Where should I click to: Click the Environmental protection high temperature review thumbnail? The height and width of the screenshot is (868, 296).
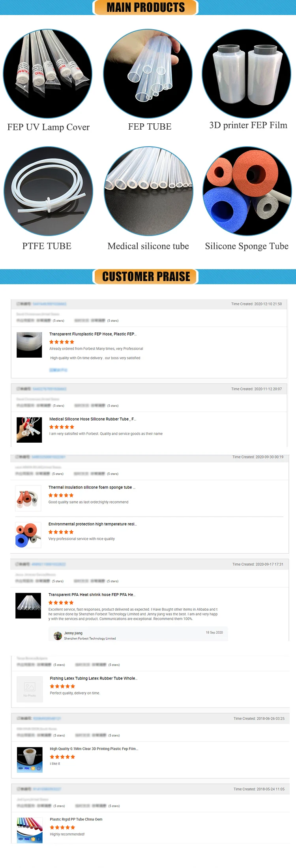pos(28,535)
